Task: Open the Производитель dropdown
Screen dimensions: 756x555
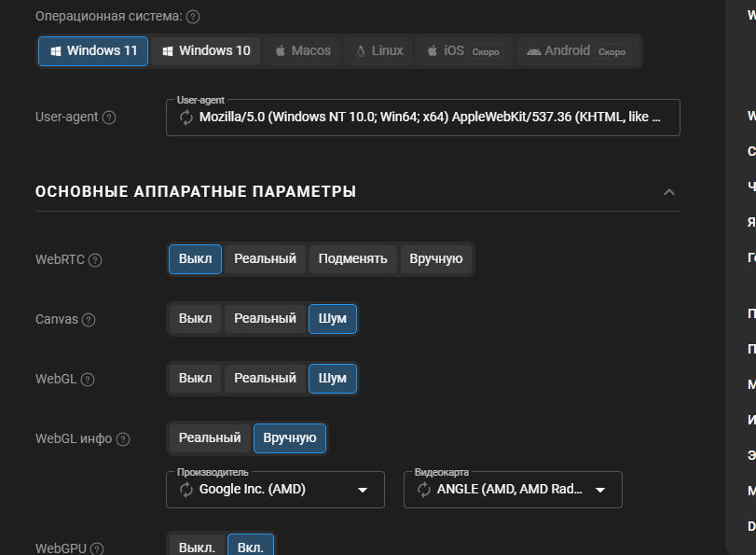Action: 363,490
